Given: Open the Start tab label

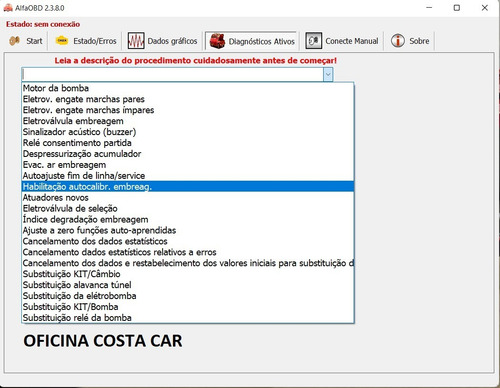Looking at the screenshot, I should click(x=34, y=41).
